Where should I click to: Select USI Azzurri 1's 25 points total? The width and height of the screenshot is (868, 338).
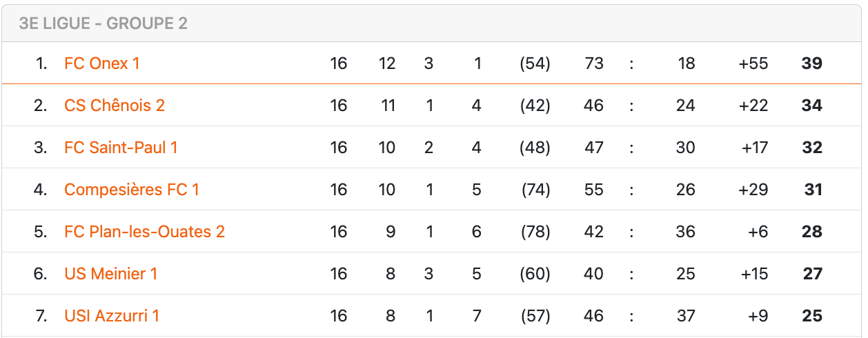(813, 316)
